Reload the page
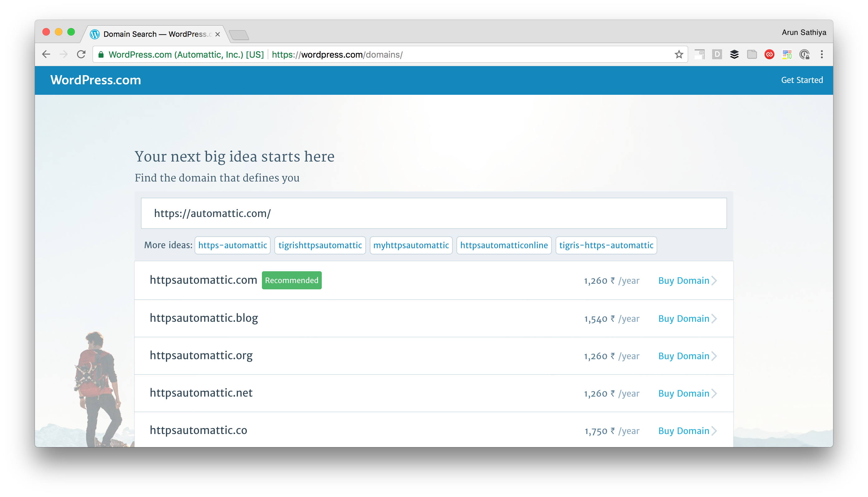Screen dimensions: 868x497 (81, 55)
